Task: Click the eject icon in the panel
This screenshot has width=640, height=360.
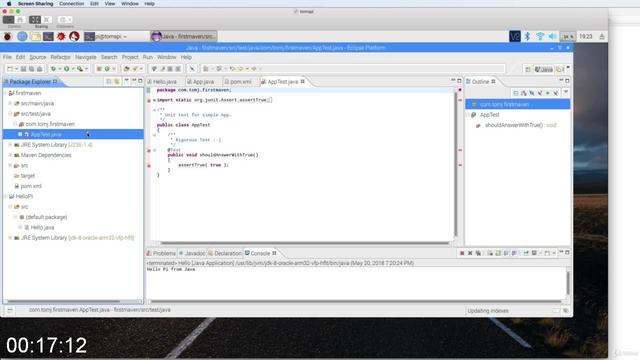Action: [602, 36]
